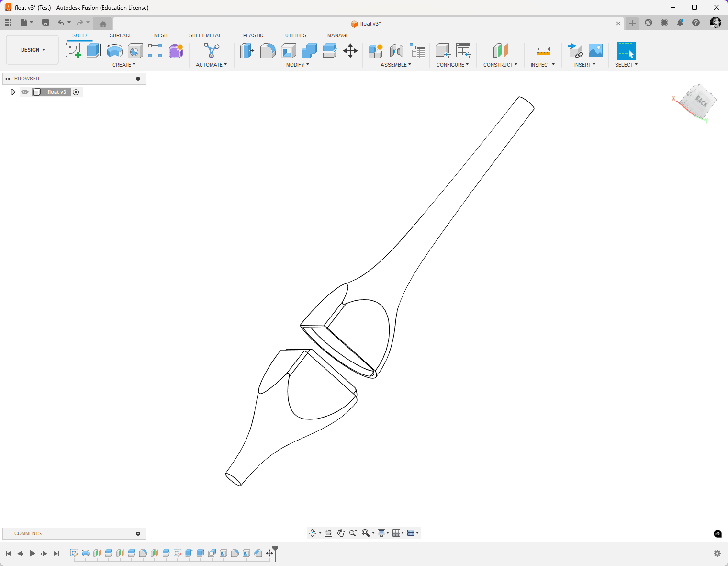Open the MODIFY dropdown menu
The image size is (728, 566).
pos(298,65)
